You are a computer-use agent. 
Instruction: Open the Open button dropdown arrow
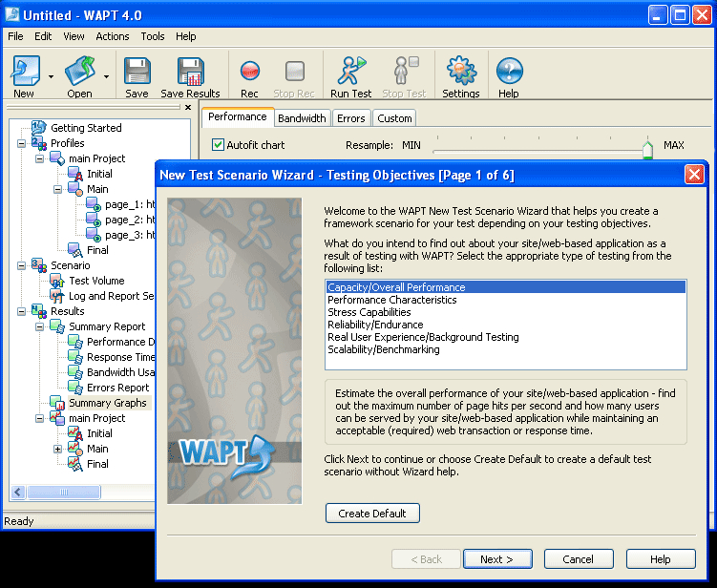106,76
